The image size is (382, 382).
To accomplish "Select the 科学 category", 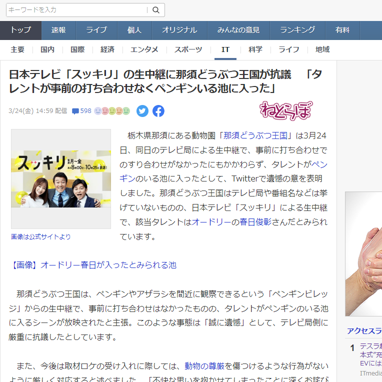I will coord(255,50).
